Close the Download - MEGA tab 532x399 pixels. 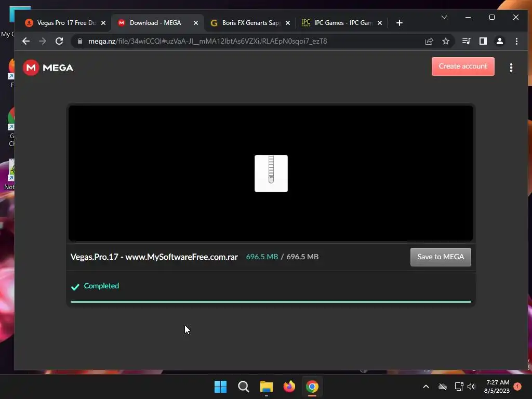point(196,23)
